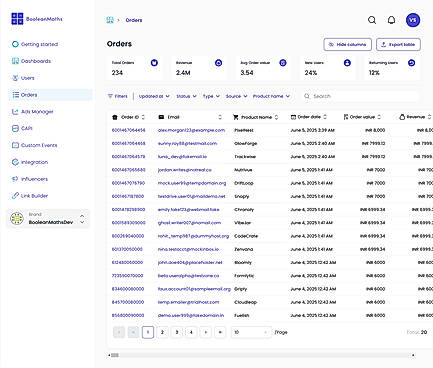
Task: Open the Source filter dropdown
Action: point(236,96)
